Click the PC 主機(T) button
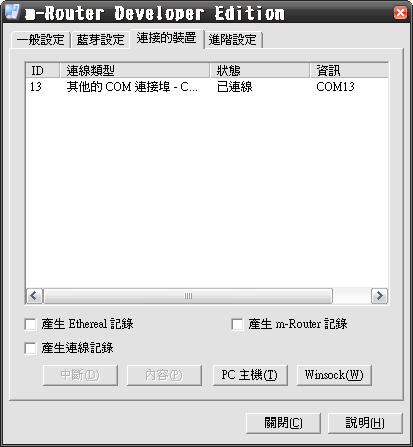The height and width of the screenshot is (447, 413). coord(250,375)
